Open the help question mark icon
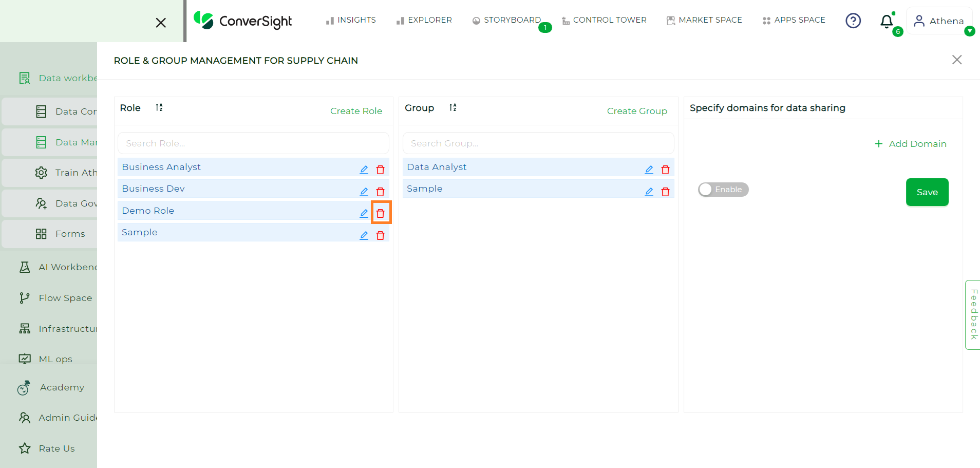The image size is (980, 468). [853, 21]
